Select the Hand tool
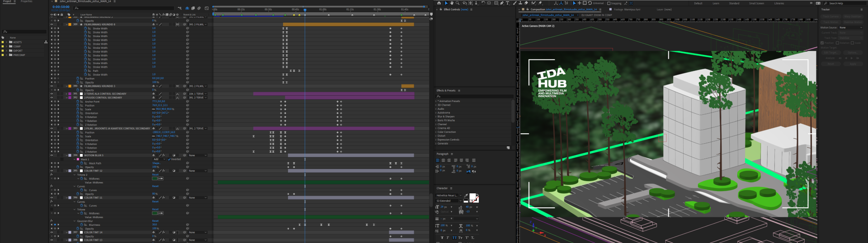 (x=452, y=3)
